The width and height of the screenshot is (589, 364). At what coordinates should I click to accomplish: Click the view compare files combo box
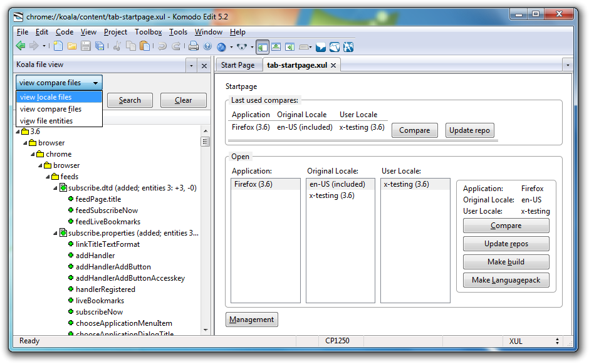59,83
